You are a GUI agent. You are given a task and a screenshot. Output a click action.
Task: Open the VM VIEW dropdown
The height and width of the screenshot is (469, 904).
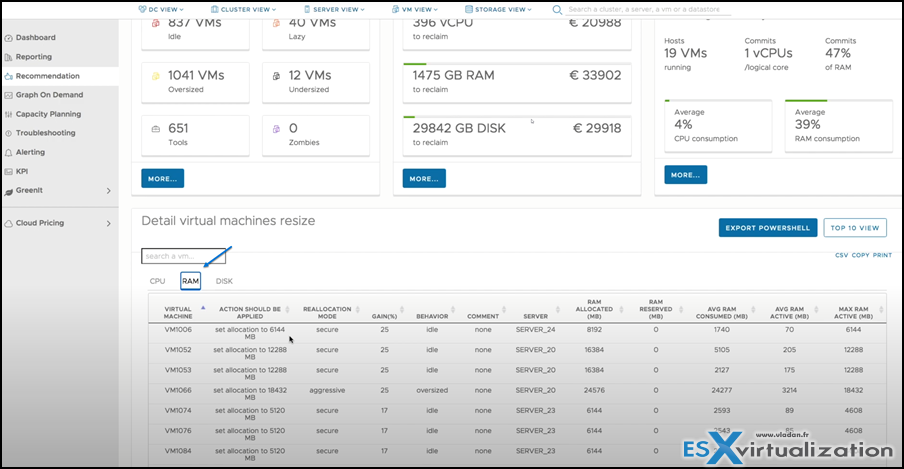click(415, 9)
